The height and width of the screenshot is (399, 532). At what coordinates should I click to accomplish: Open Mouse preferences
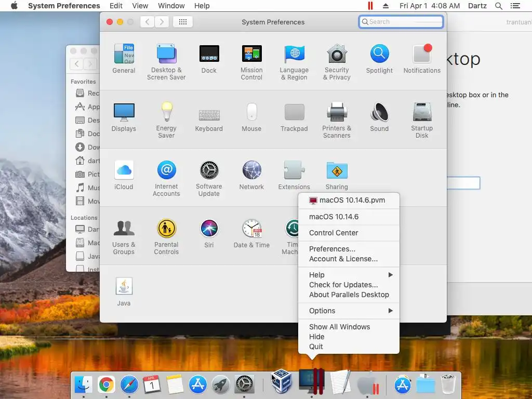251,117
